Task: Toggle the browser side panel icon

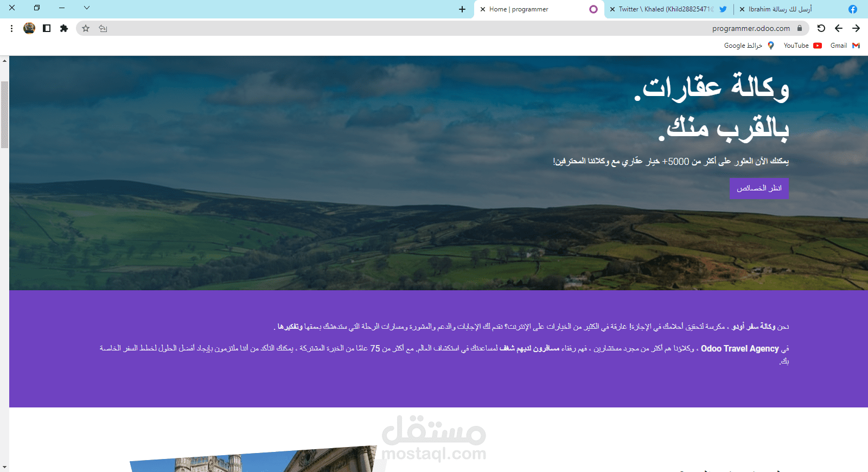Action: (47, 28)
